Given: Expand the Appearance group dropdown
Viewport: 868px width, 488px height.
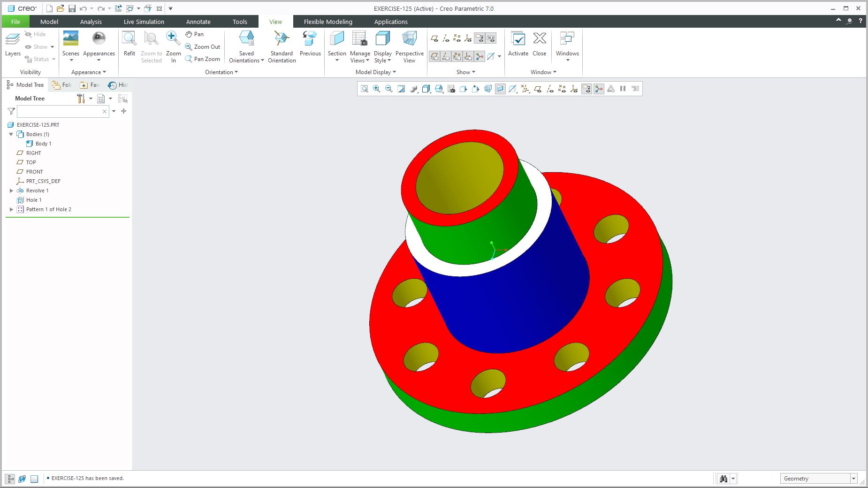Looking at the screenshot, I should tap(89, 72).
